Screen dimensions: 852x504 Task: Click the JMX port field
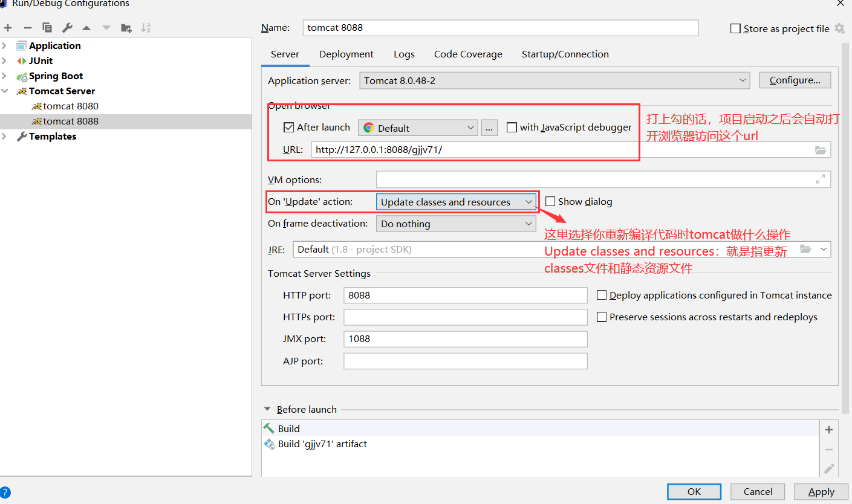466,338
